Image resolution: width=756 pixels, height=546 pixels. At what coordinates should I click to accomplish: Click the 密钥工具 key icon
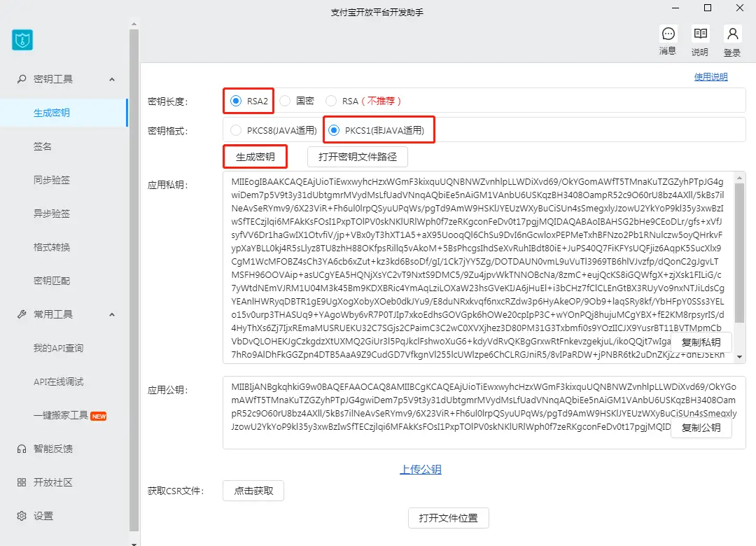click(22, 79)
